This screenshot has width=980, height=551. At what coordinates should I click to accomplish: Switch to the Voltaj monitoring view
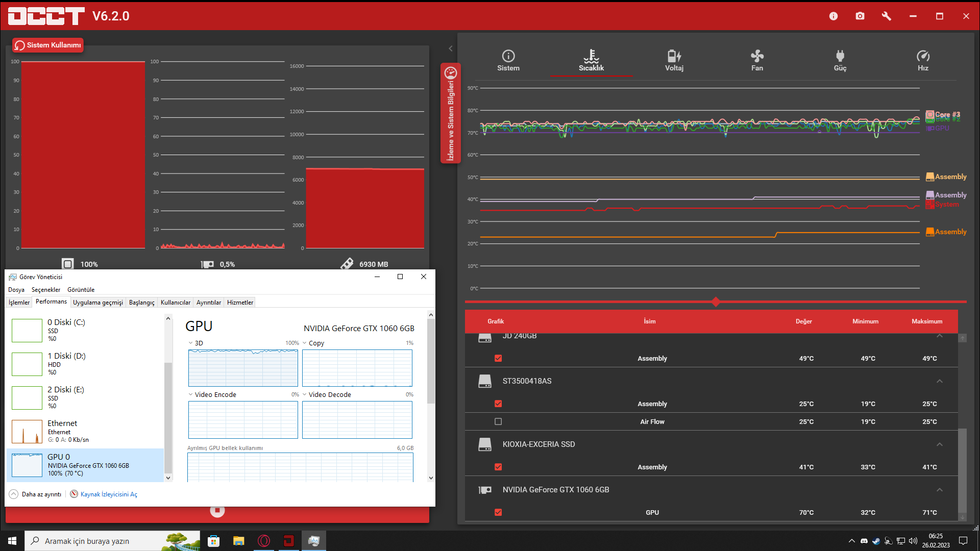click(674, 61)
